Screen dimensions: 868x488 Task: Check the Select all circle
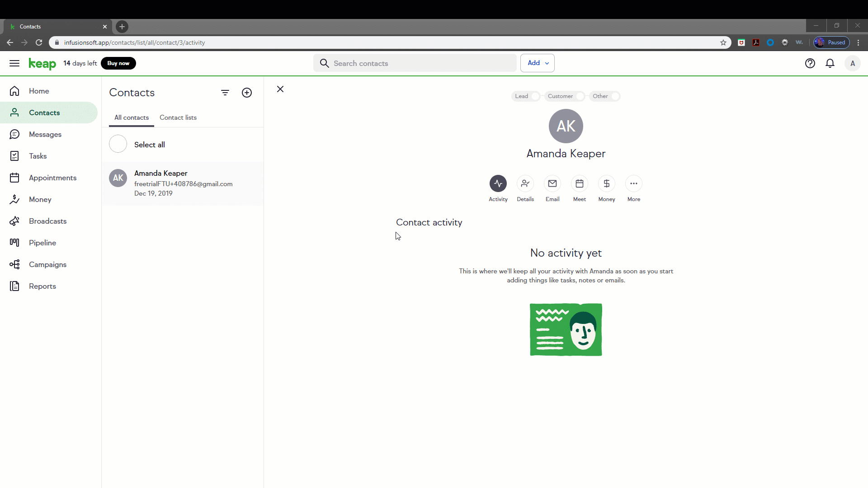pos(118,144)
